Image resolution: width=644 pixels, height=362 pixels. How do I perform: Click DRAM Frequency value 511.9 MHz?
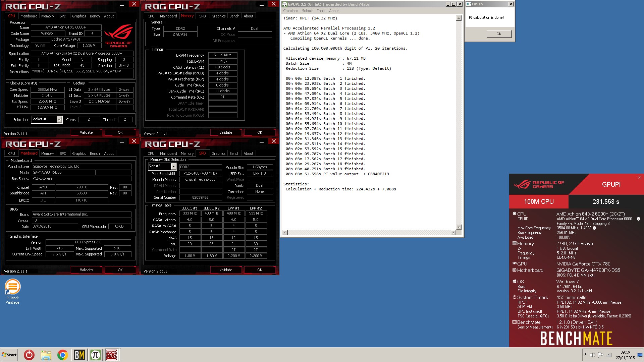point(222,55)
